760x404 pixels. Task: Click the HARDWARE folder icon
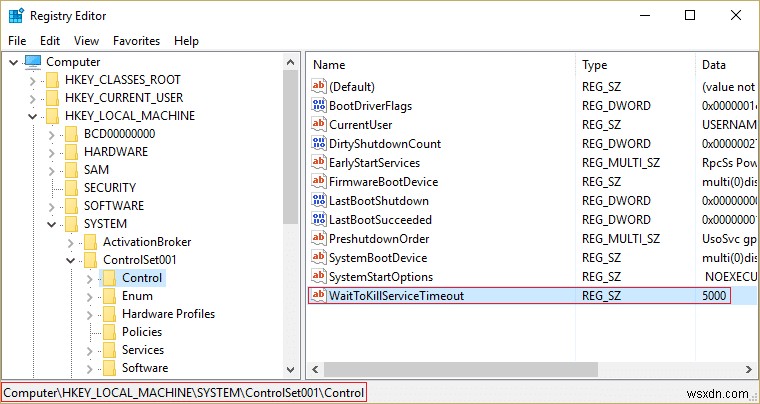[71, 152]
